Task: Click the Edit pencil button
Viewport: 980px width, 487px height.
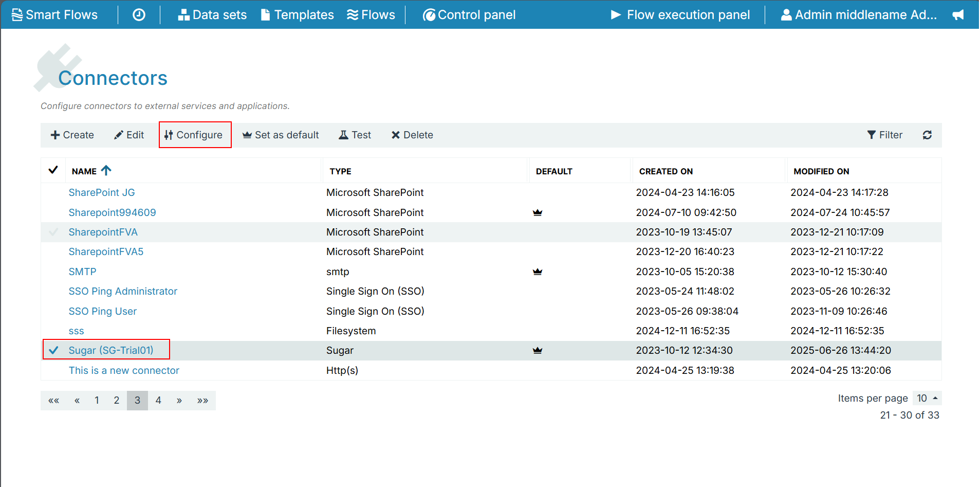Action: 129,135
